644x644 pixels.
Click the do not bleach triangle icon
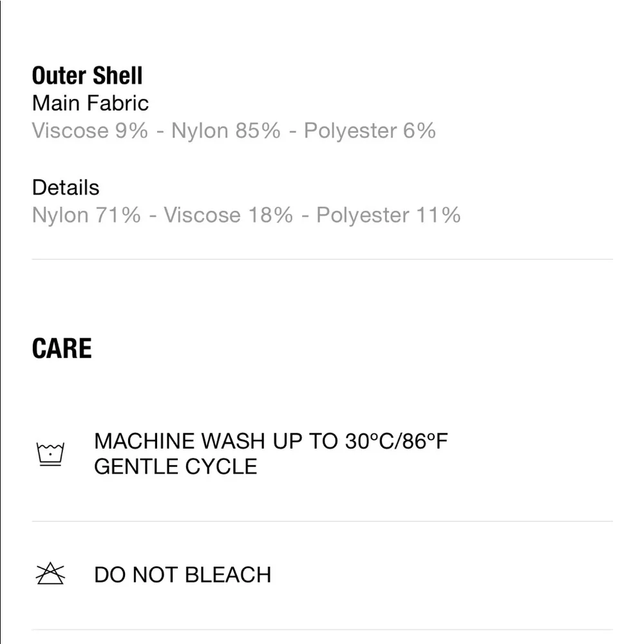click(x=50, y=573)
